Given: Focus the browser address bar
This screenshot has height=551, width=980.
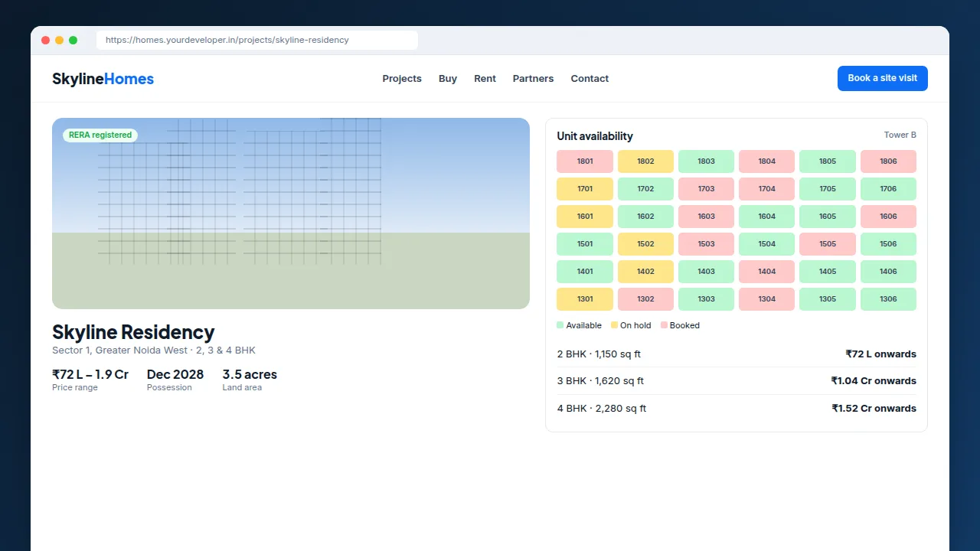Looking at the screenshot, I should click(x=257, y=40).
